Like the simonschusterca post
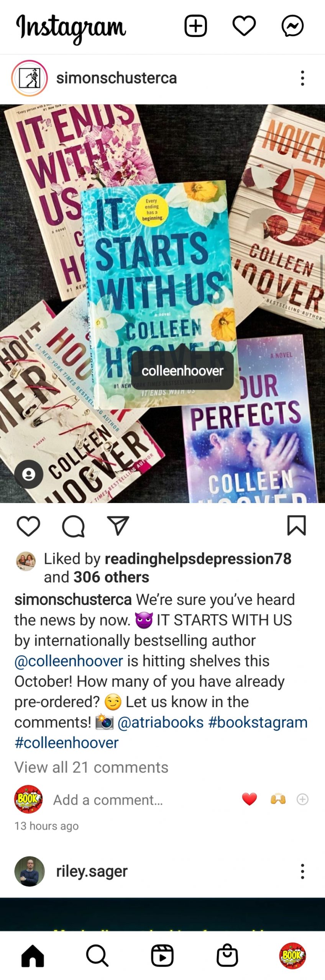Screen dimensions: 325x980 [29, 526]
